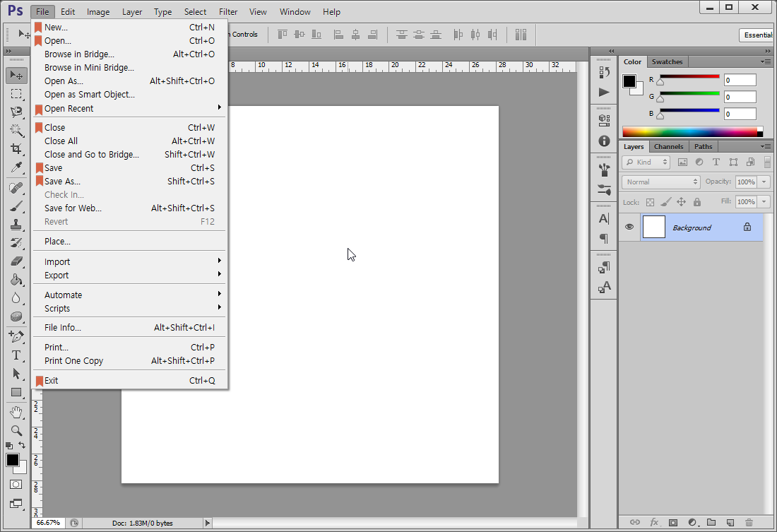Select the Eyedropper tool
This screenshot has width=777, height=532.
16,167
